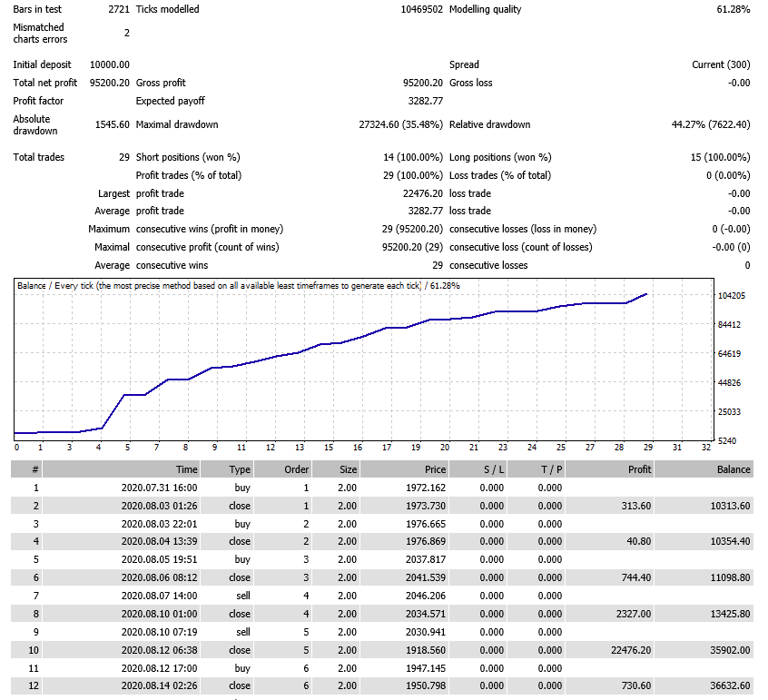Viewport: 768px width, 700px height.
Task: Click the profit 313.60 in row 2
Action: tap(636, 506)
